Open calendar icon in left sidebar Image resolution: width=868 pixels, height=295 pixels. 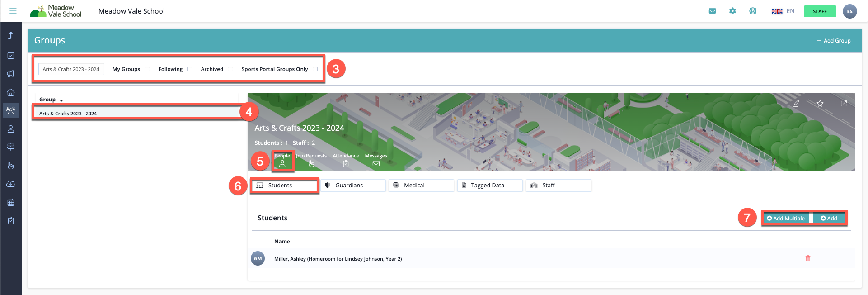[11, 202]
